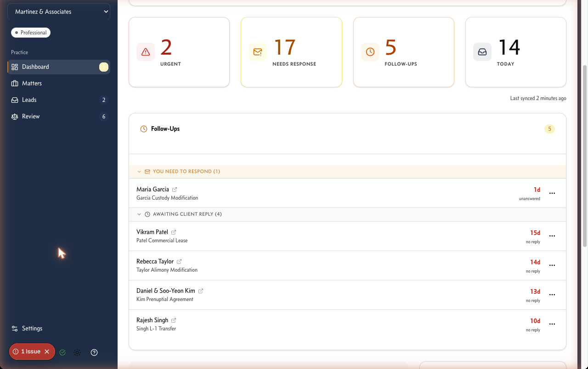Screen dimensions: 588x369
Task: Click the Matters briefcase icon in sidebar
Action: [x=15, y=84]
